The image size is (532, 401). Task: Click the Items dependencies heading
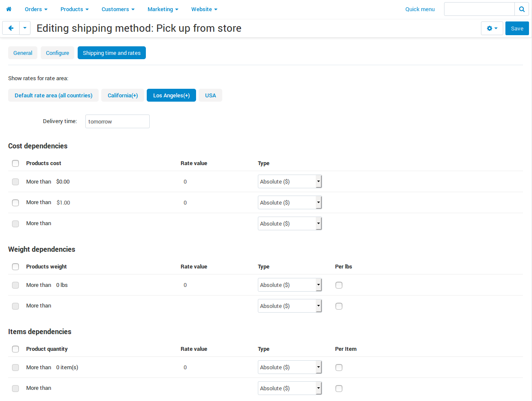click(40, 332)
